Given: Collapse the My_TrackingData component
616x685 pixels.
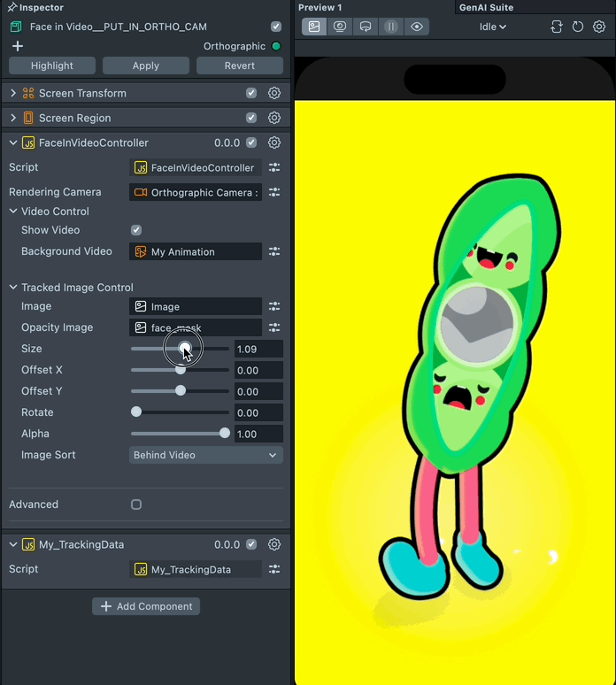Looking at the screenshot, I should click(13, 545).
